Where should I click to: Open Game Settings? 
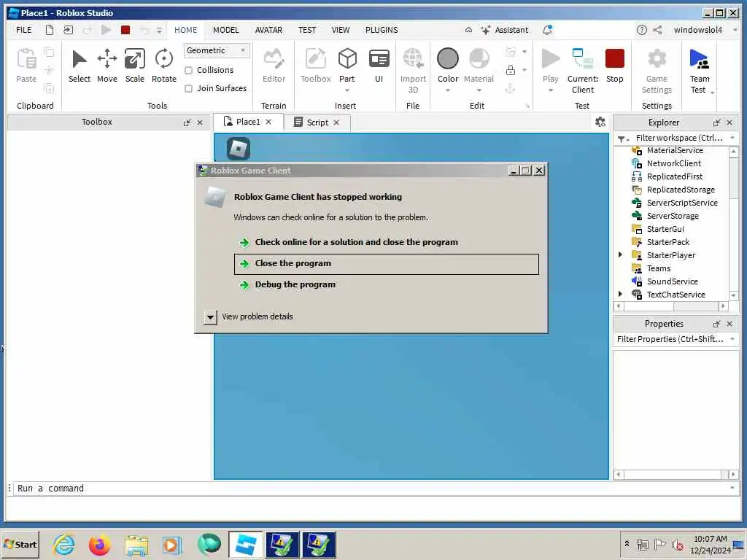(x=657, y=71)
